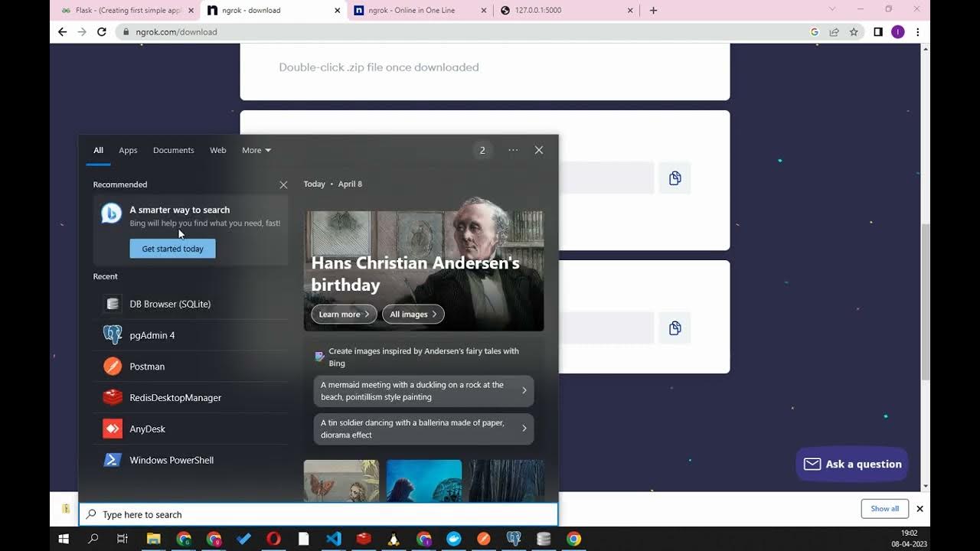
Task: Open the search panel's three-dot options menu
Action: tap(513, 150)
